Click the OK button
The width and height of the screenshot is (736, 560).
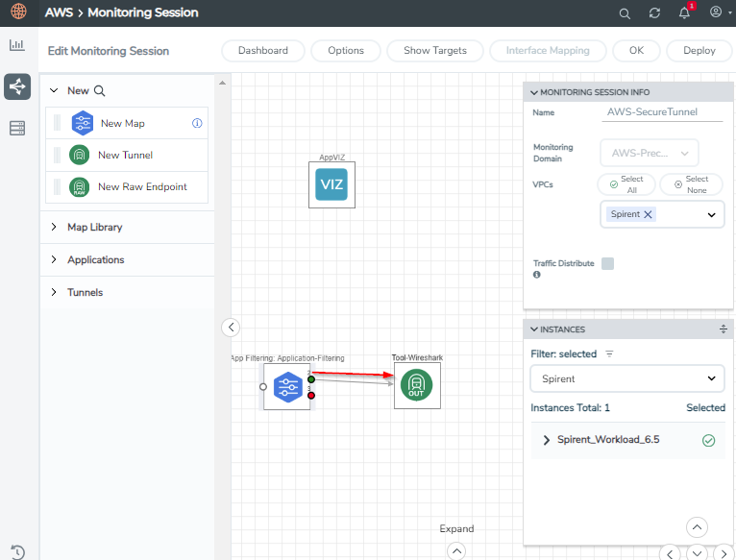point(636,51)
